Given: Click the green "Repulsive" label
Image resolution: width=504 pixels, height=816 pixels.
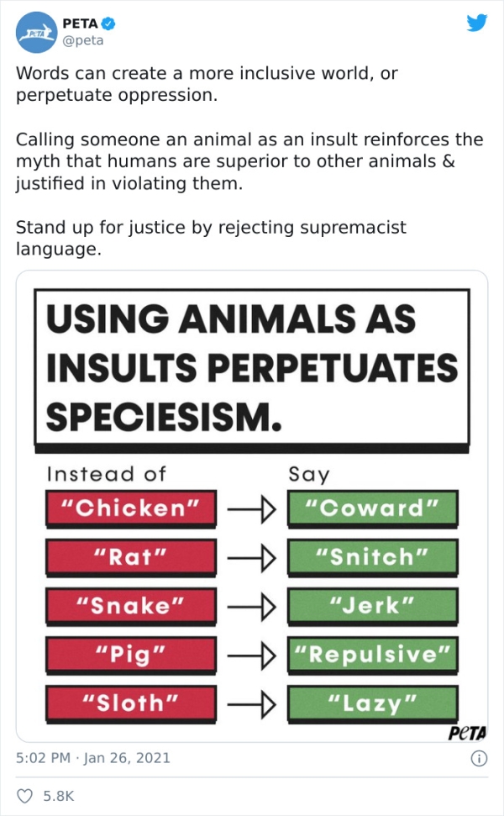Looking at the screenshot, I should [x=372, y=654].
